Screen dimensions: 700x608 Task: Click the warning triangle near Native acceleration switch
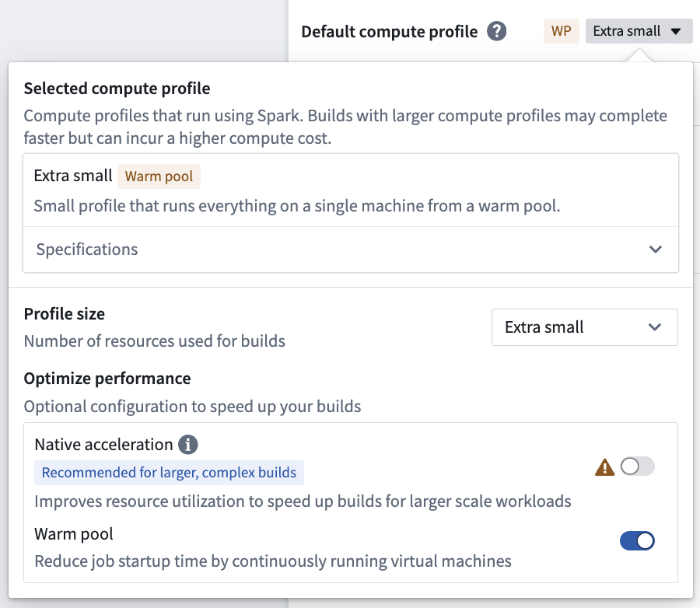pos(604,466)
